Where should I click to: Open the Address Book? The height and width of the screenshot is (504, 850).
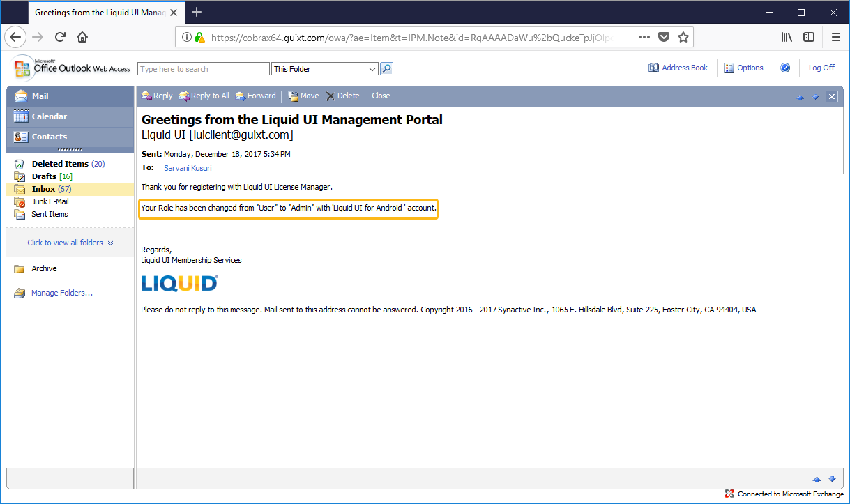coord(678,68)
